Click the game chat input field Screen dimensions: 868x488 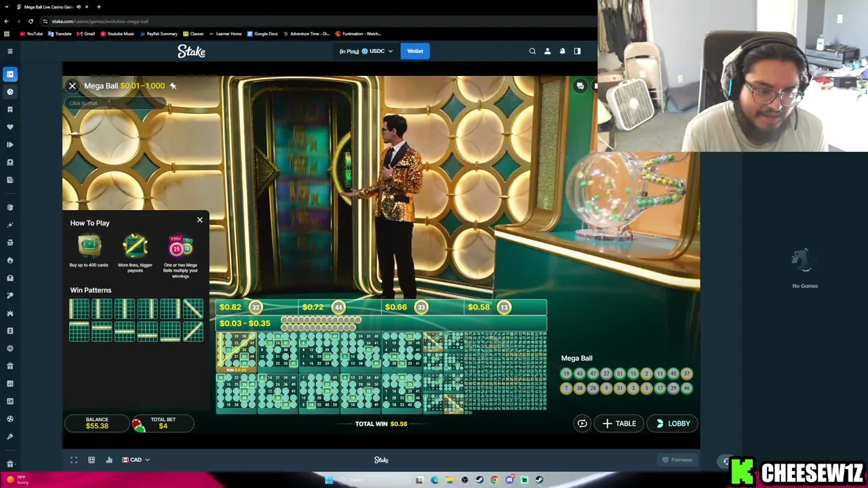(115, 103)
